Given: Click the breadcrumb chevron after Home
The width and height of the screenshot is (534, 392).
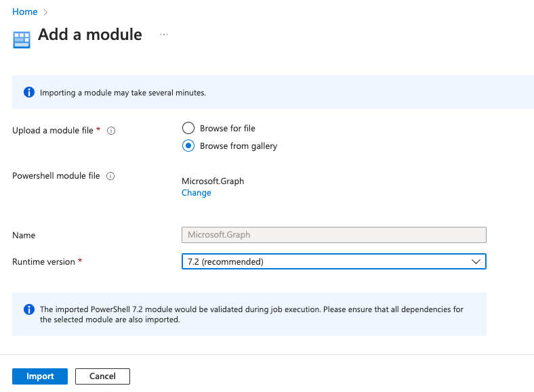Looking at the screenshot, I should pyautogui.click(x=45, y=13).
